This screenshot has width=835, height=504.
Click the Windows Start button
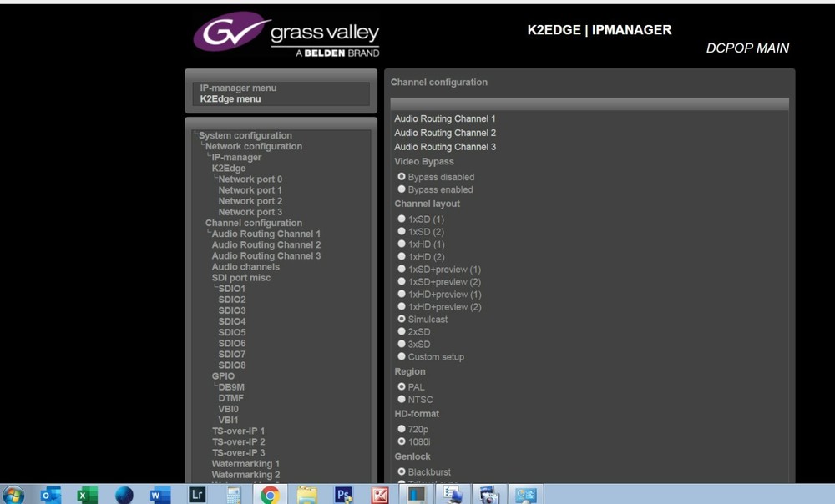click(x=15, y=493)
